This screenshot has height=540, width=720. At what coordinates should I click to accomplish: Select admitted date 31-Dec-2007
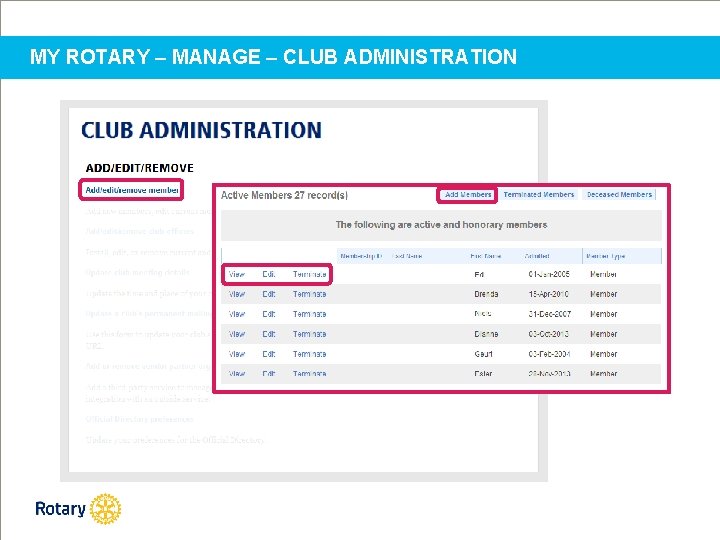click(x=550, y=314)
